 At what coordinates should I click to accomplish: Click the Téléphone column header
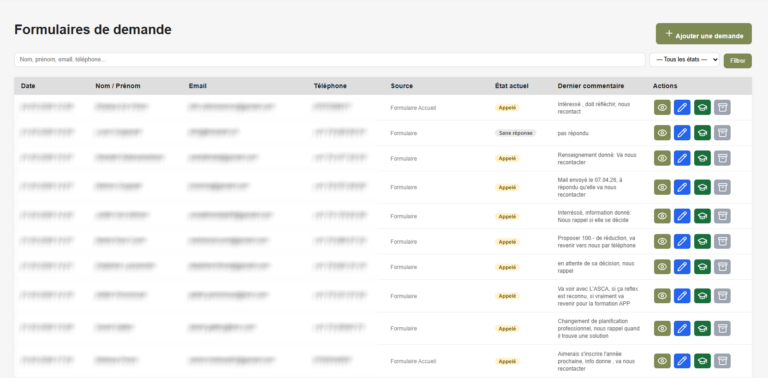point(330,86)
